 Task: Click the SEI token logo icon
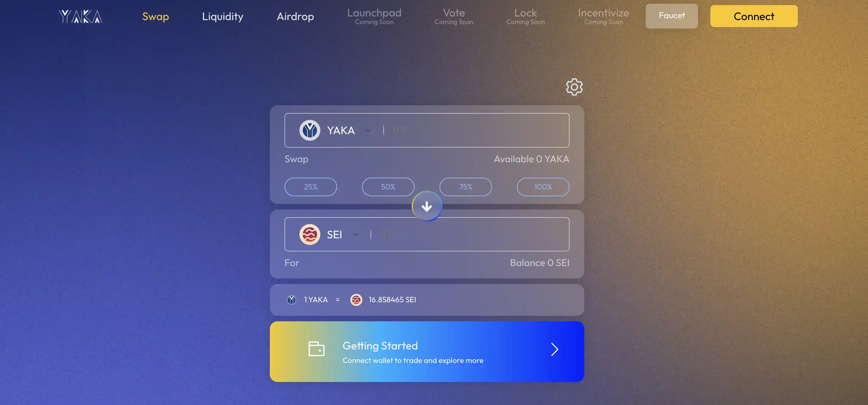pos(309,234)
